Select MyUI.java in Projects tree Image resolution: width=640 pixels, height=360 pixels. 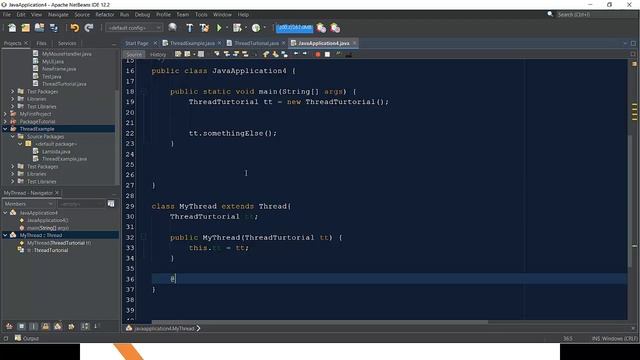point(53,61)
